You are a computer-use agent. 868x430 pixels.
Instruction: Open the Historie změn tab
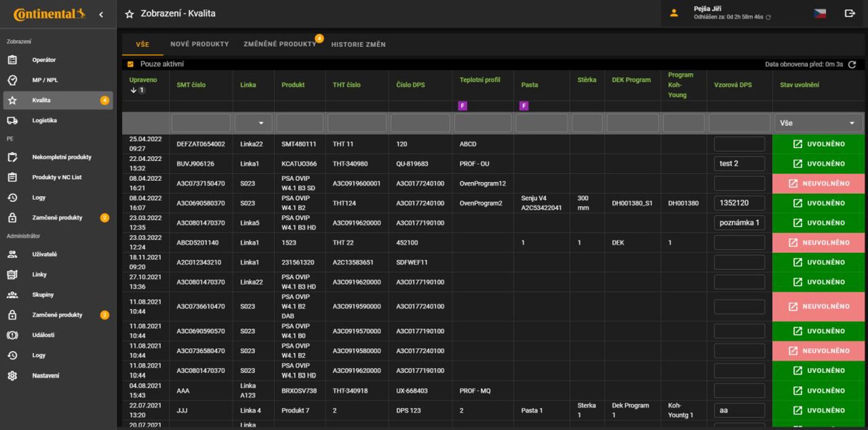[x=358, y=44]
